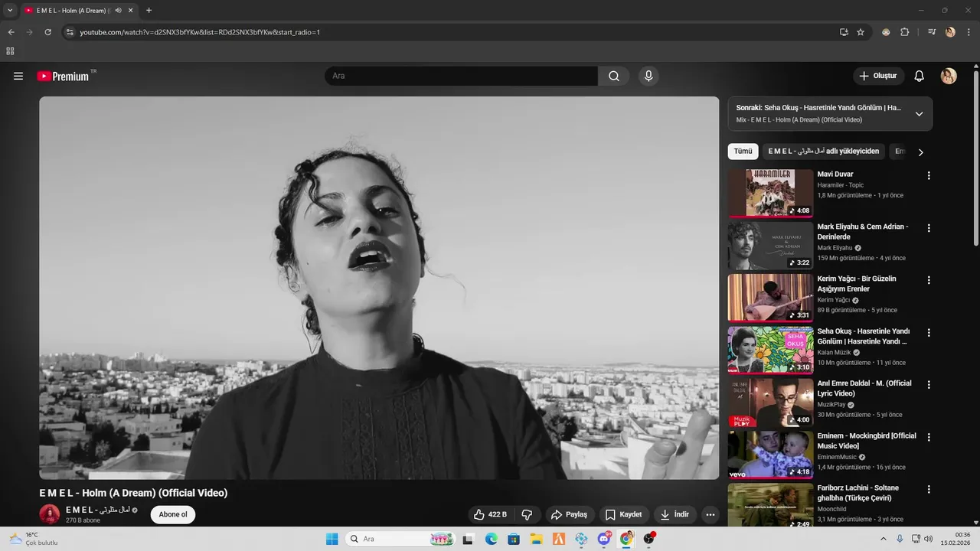The height and width of the screenshot is (551, 980).
Task: Click the page vertical scrollbar
Action: coord(975,157)
